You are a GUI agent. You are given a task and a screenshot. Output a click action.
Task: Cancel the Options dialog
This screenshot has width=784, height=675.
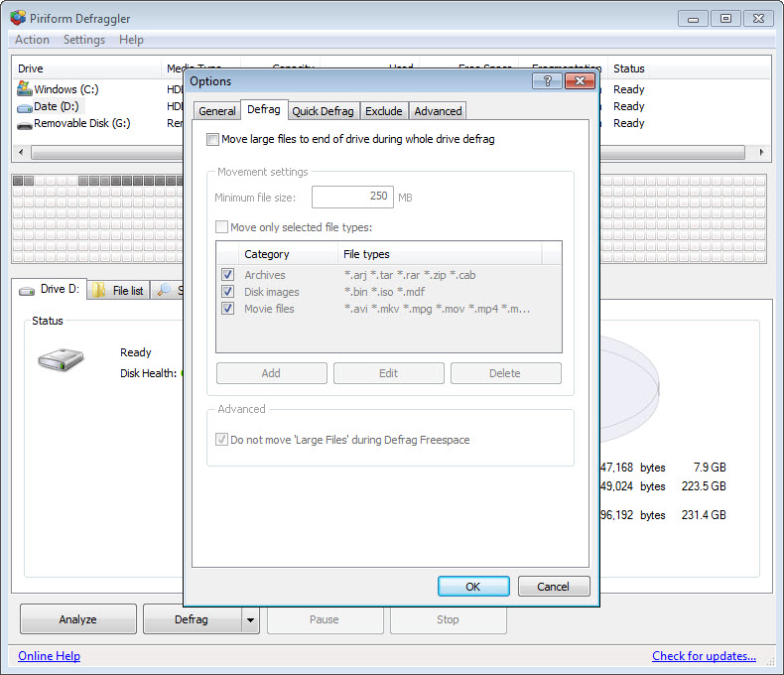click(x=554, y=587)
